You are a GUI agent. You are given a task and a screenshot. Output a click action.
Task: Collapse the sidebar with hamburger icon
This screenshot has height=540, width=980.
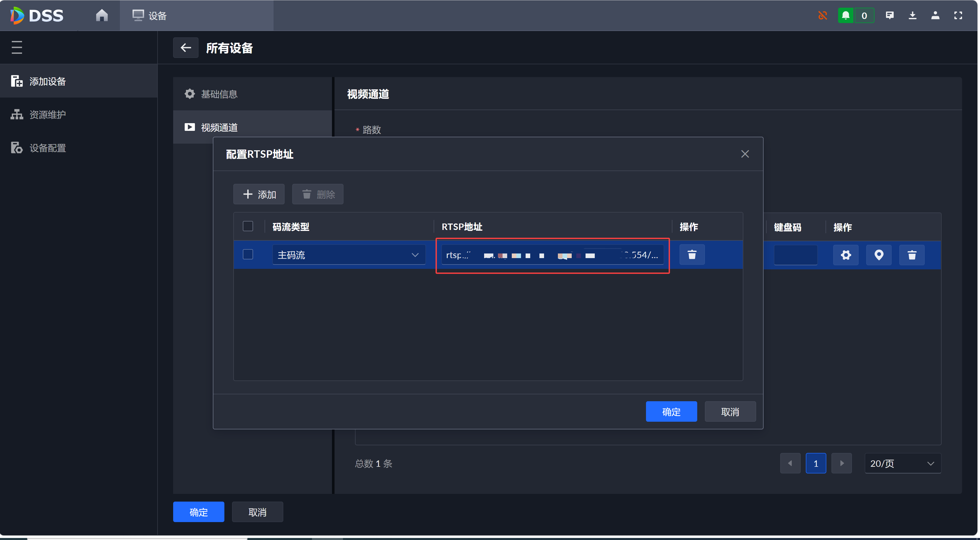click(x=17, y=47)
